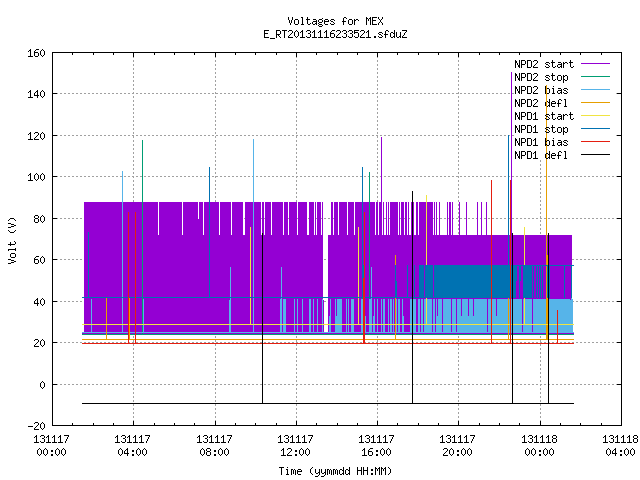Viewport: 640px width, 480px height.
Task: Click the 131117 08:00 x-axis tick label
Action: click(214, 446)
